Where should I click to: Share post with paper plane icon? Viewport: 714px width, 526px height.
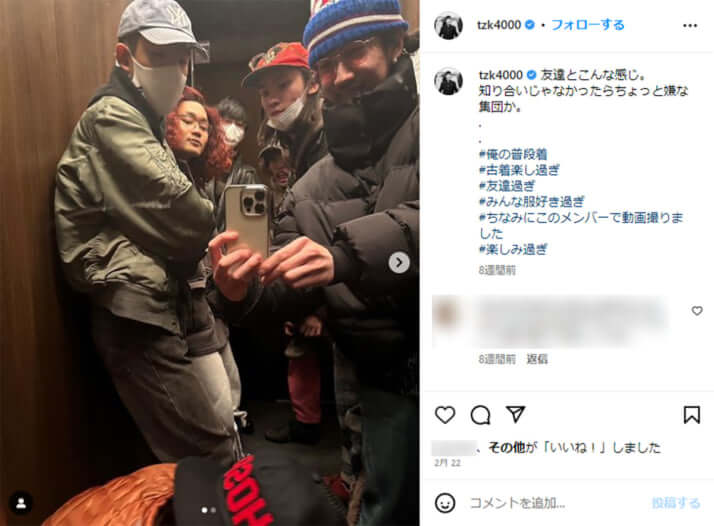point(515,414)
